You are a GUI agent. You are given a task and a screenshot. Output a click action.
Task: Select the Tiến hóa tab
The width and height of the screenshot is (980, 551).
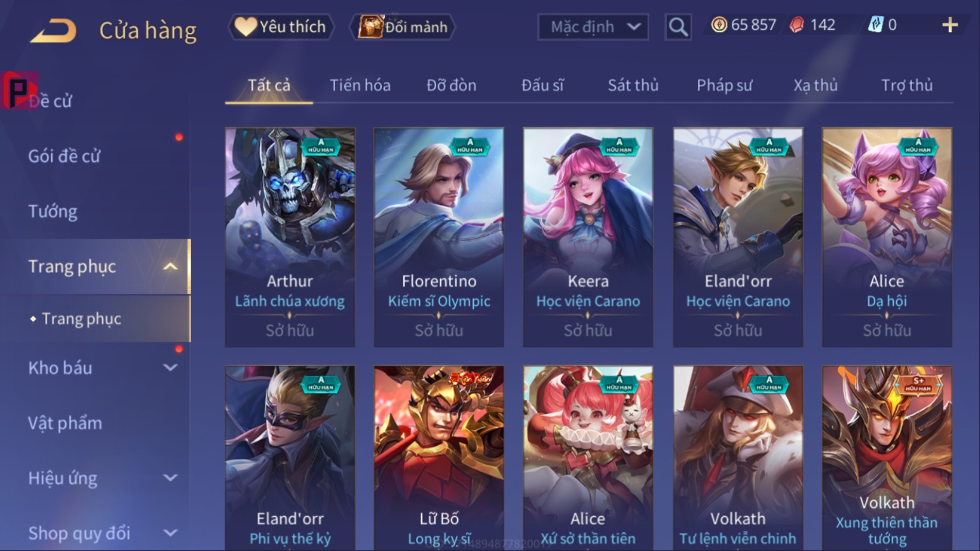(360, 85)
